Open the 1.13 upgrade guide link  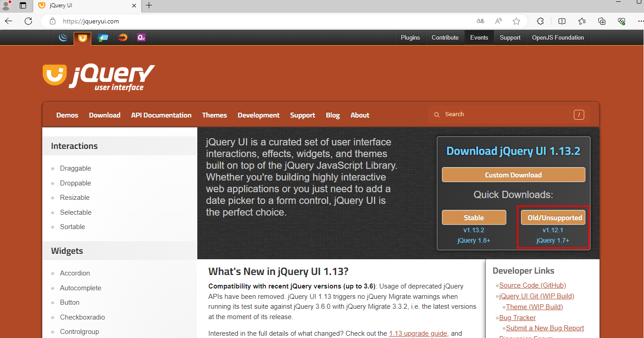pos(418,333)
